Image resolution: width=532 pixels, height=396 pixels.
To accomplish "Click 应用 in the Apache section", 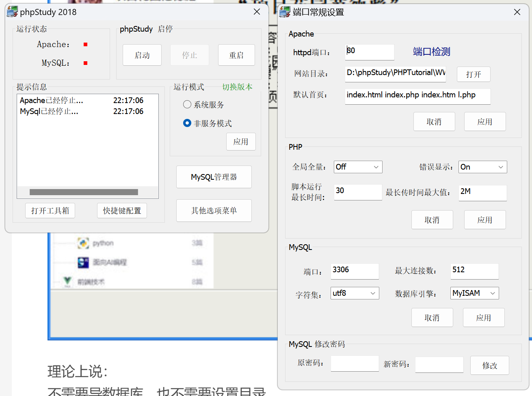I will coord(485,122).
